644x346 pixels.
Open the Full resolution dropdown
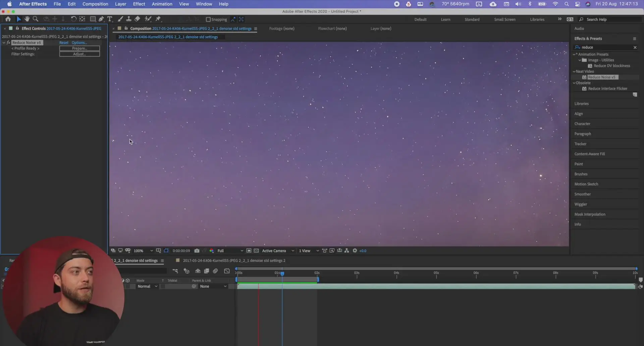click(x=230, y=251)
